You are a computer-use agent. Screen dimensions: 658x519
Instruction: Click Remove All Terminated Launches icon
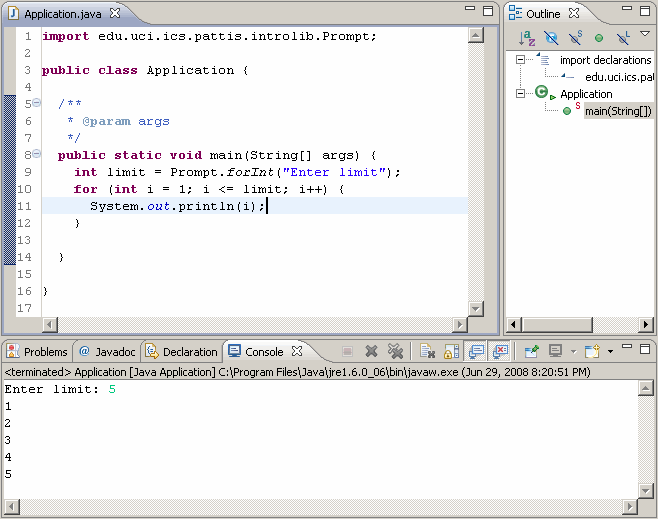coord(395,351)
